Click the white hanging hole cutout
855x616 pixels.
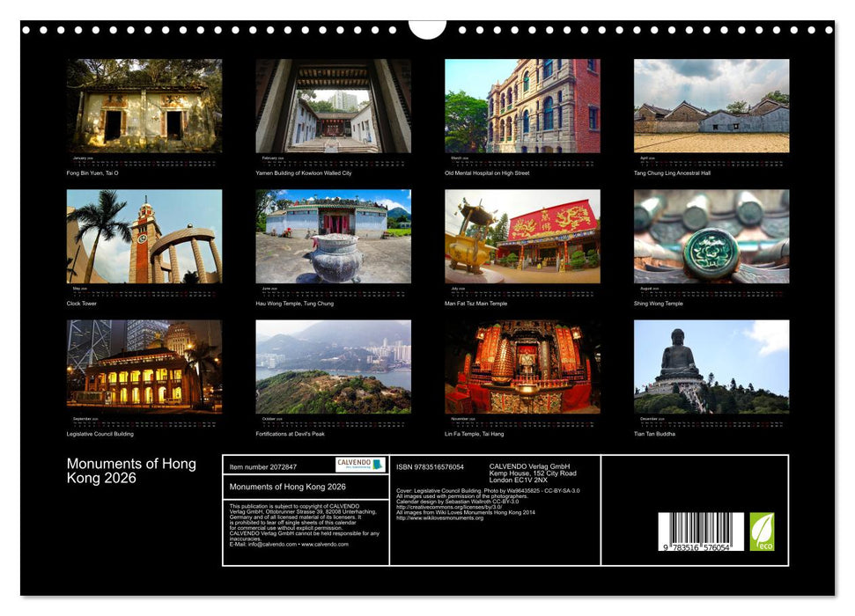(427, 29)
